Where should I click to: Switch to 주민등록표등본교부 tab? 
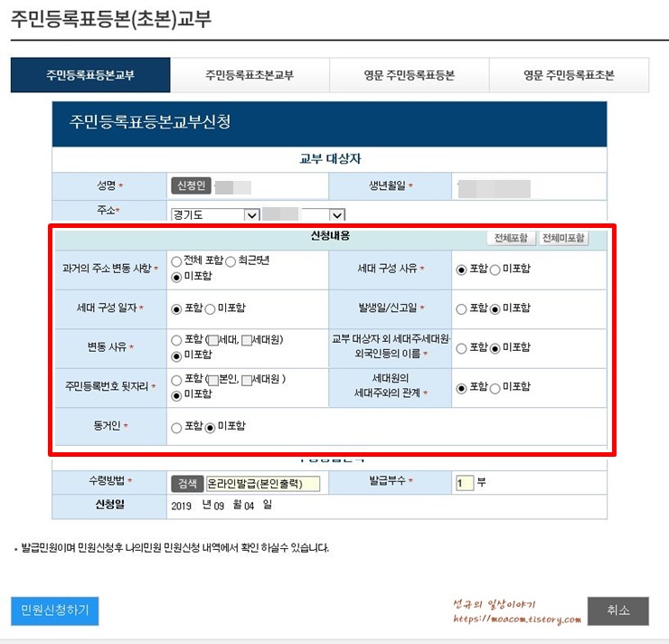[90, 75]
